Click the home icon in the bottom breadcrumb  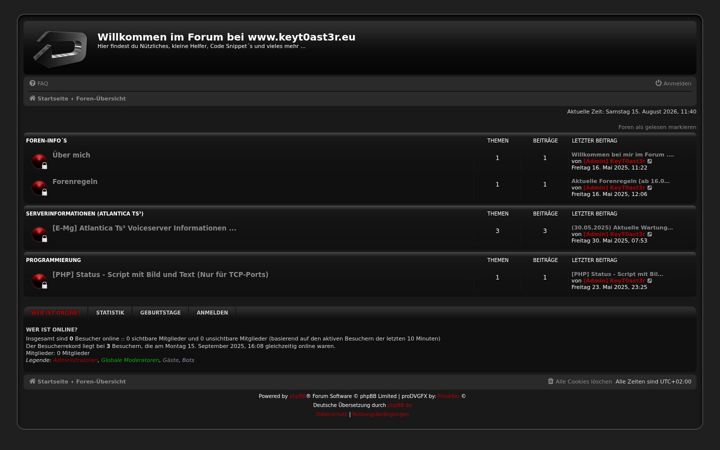33,381
